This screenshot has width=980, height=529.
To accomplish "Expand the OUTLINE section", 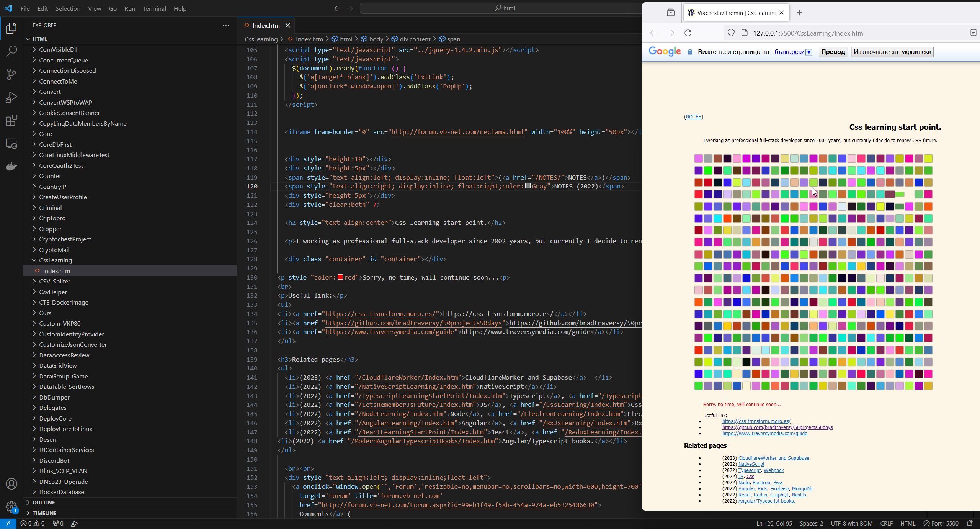I will 44,502.
